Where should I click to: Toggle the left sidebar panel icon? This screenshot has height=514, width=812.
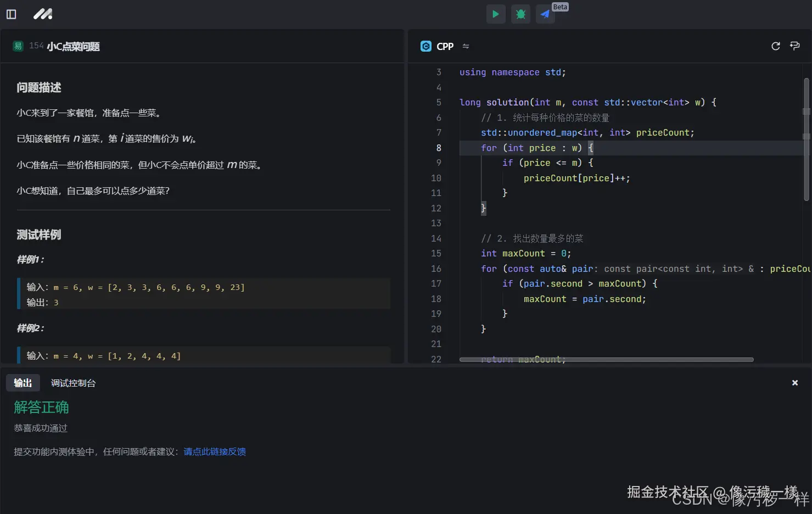click(x=11, y=14)
